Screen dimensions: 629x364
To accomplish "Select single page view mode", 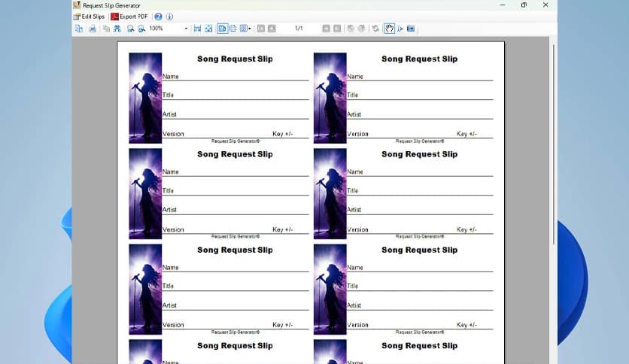I will pos(222,29).
